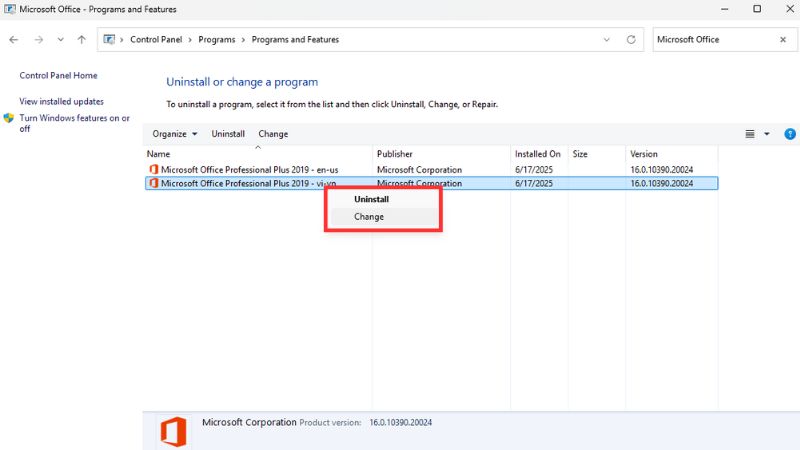This screenshot has width=800, height=450.
Task: Expand the address bar history dropdown
Action: click(x=607, y=40)
